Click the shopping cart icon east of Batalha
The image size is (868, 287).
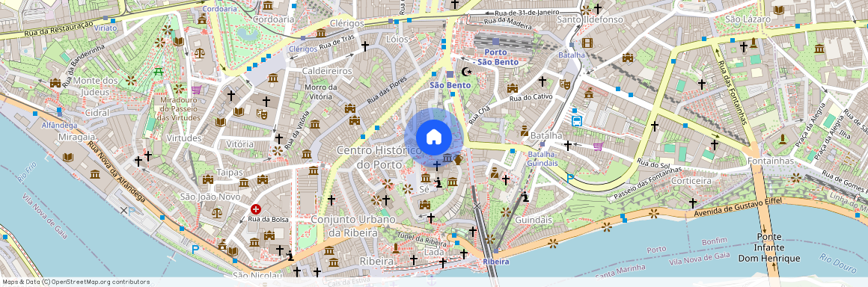[x=598, y=146]
